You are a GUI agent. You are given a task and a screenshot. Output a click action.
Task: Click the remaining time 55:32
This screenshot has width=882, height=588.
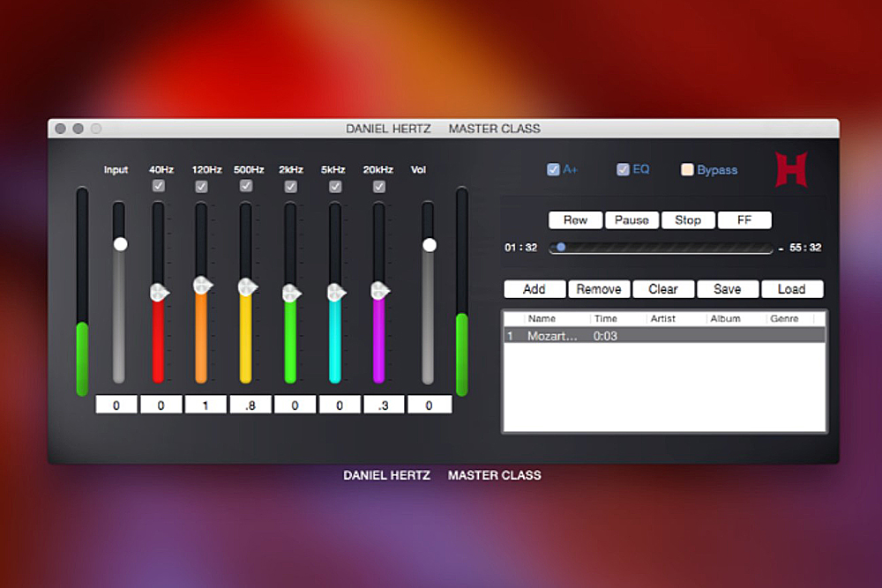(805, 248)
